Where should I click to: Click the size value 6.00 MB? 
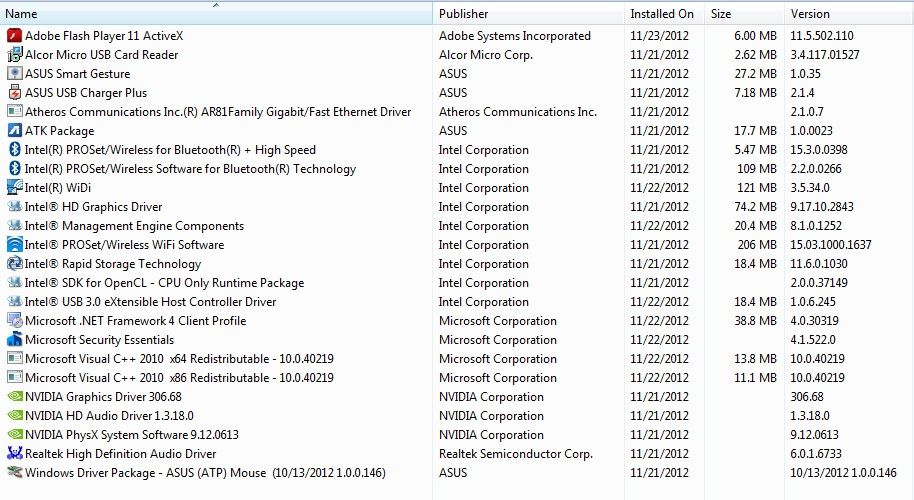755,36
